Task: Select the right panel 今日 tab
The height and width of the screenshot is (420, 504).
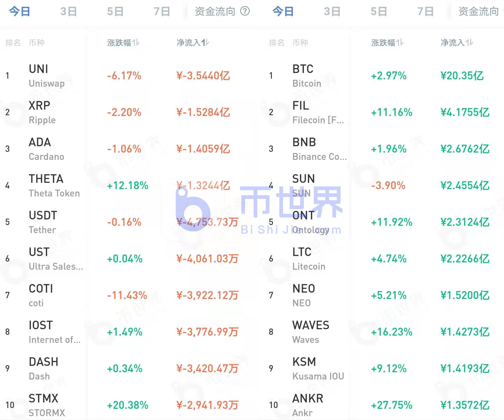Action: [283, 11]
